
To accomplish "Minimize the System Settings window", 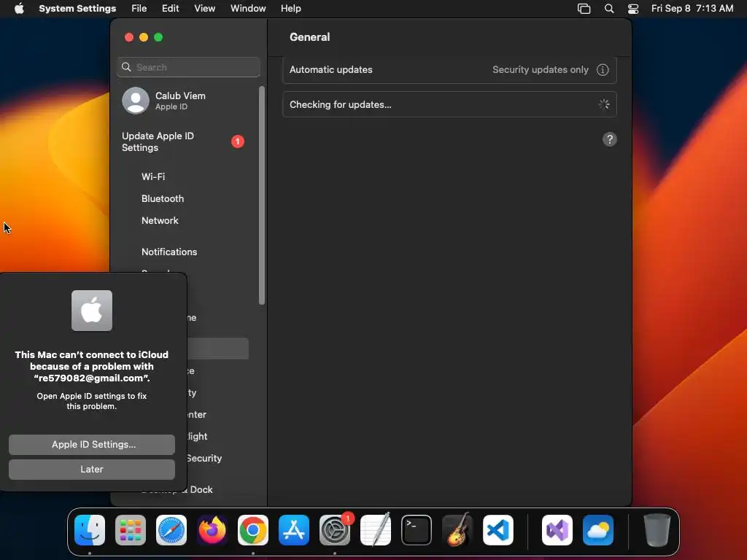I will pyautogui.click(x=144, y=37).
